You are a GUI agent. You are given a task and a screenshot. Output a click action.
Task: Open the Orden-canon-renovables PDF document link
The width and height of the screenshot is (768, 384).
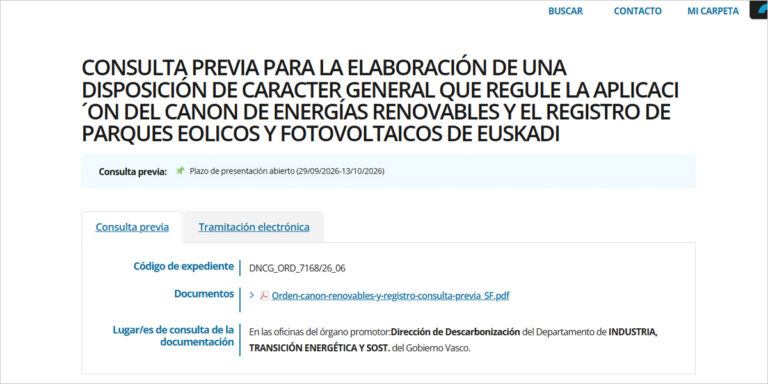click(x=390, y=296)
